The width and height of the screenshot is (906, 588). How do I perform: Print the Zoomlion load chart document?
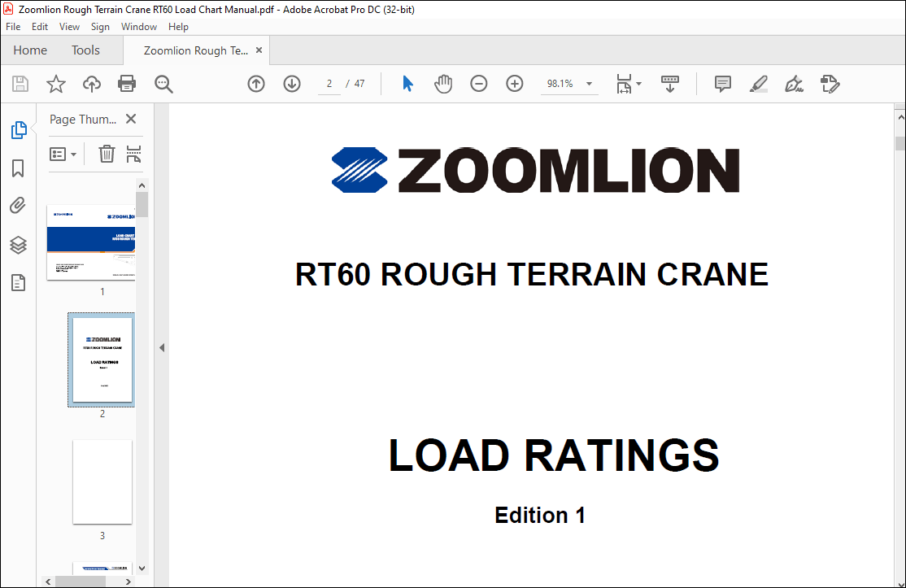128,83
